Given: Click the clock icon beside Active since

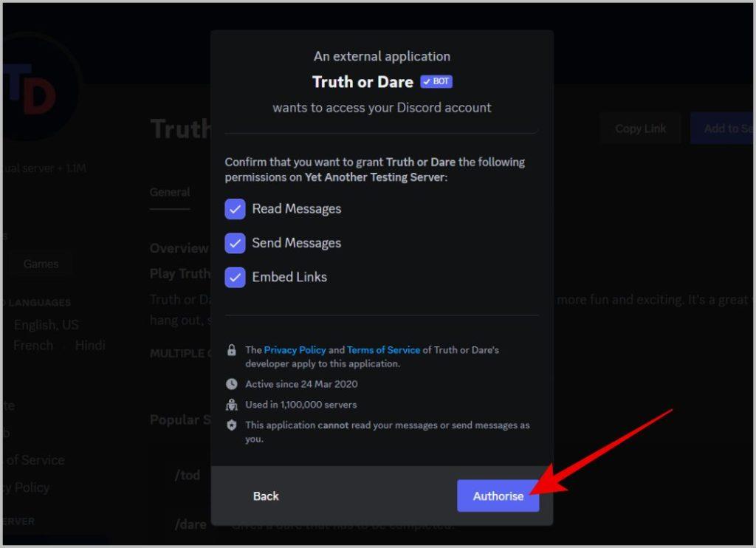Looking at the screenshot, I should pos(231,384).
